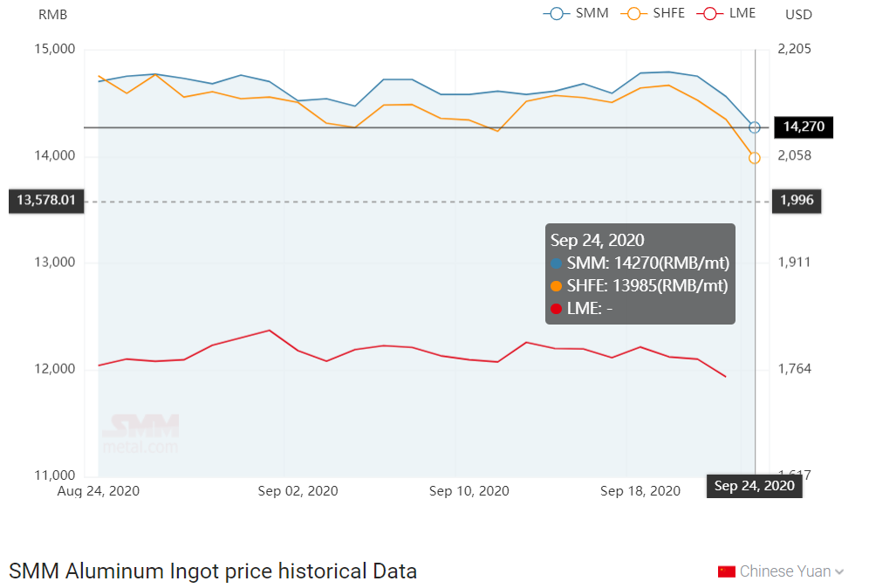Click the Sep 24, 2020 date badge
Viewport: 869px width, 588px height.
(754, 486)
